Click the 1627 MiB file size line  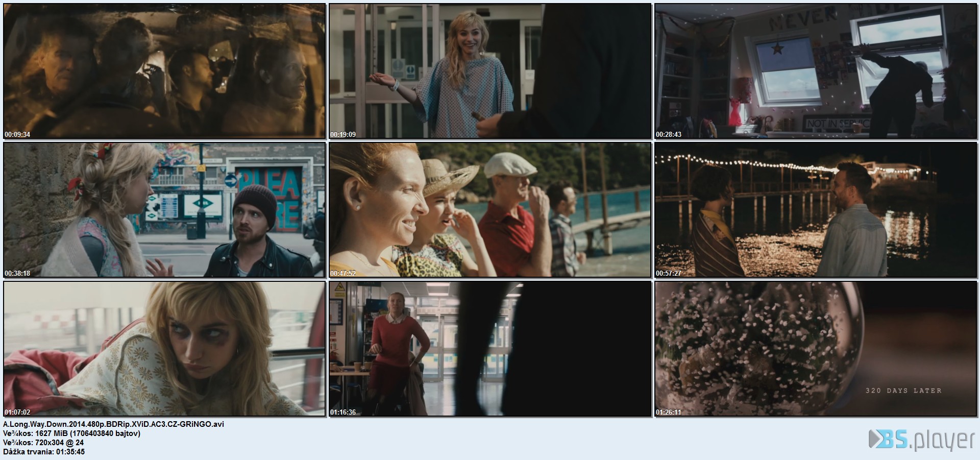[71, 433]
